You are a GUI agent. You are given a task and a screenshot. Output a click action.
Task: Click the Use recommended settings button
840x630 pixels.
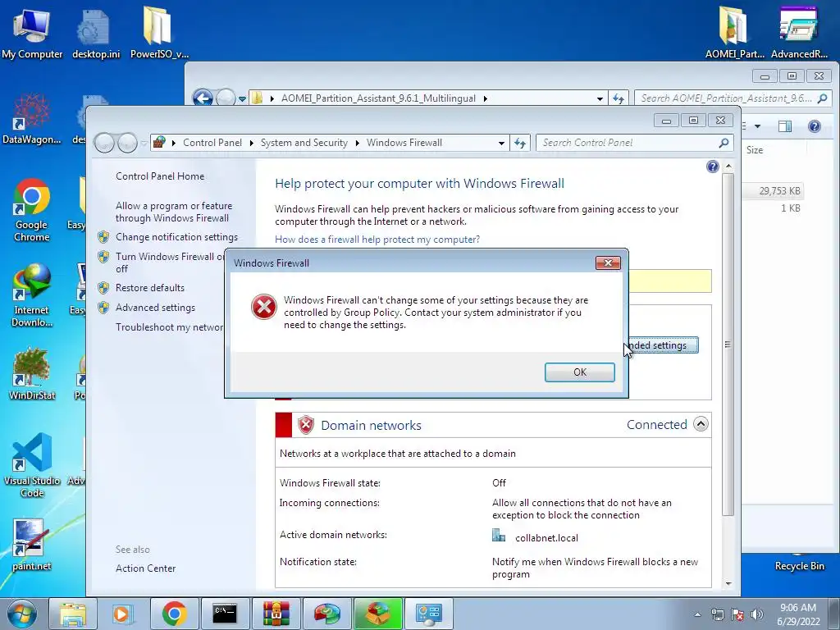663,345
